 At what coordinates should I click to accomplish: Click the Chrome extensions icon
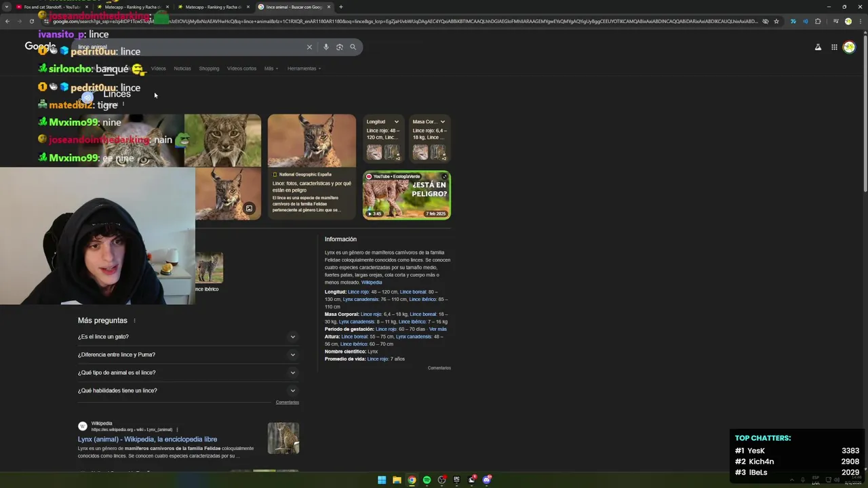tap(818, 21)
